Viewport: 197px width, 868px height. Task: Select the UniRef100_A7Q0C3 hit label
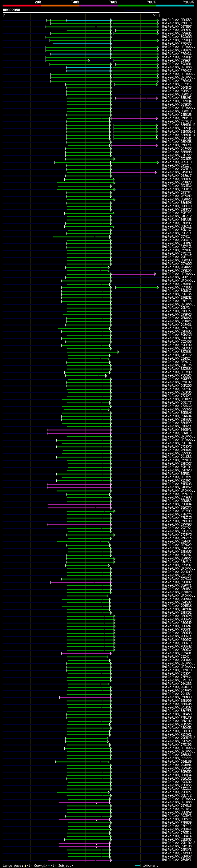click(x=177, y=43)
